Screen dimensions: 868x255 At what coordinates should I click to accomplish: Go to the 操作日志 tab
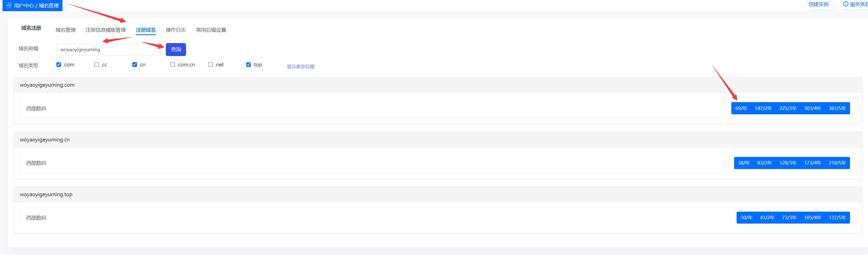[x=176, y=30]
